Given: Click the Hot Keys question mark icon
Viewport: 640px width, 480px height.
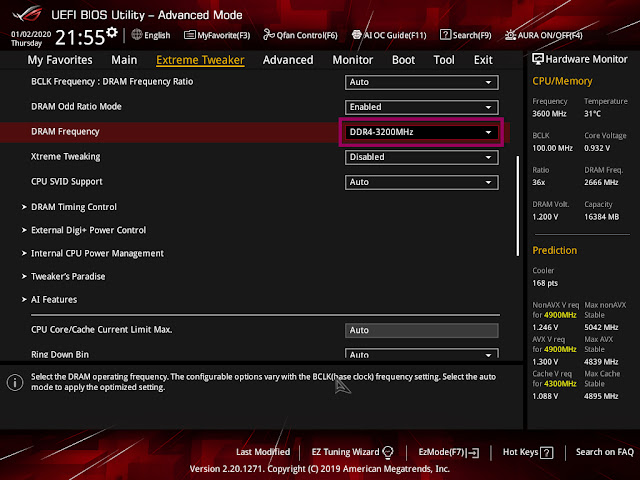Looking at the screenshot, I should coord(547,453).
